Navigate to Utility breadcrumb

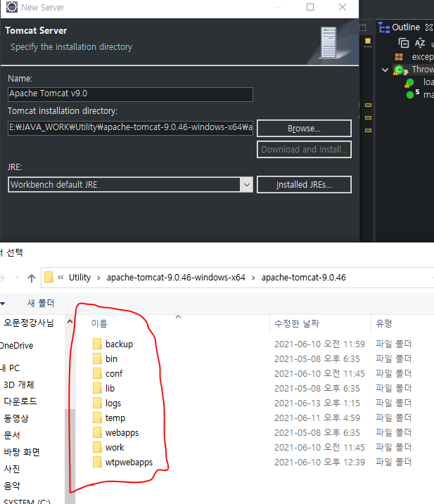pyautogui.click(x=79, y=278)
